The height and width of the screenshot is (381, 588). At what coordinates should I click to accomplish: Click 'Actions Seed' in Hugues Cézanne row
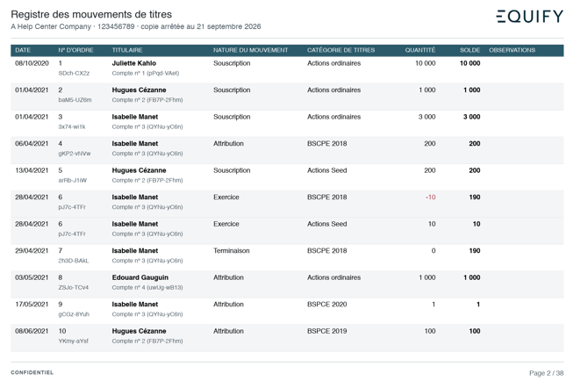[x=327, y=170]
